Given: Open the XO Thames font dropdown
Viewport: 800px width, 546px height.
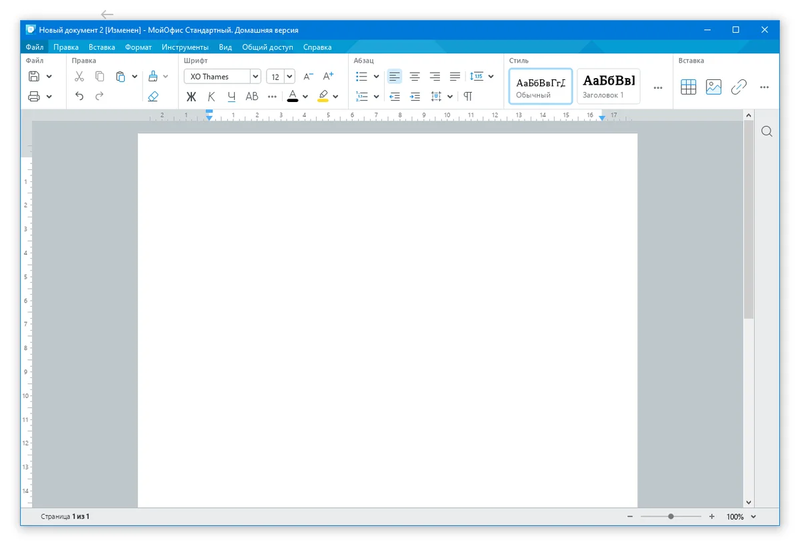Looking at the screenshot, I should (256, 77).
